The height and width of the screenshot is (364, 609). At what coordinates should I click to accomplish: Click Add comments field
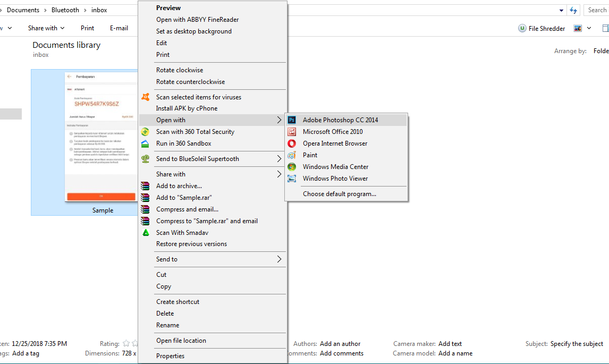point(342,353)
